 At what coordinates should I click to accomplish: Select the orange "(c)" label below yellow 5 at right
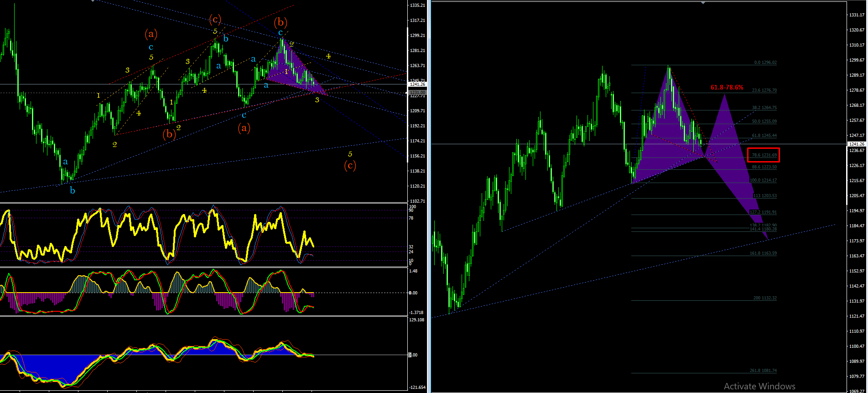[350, 165]
